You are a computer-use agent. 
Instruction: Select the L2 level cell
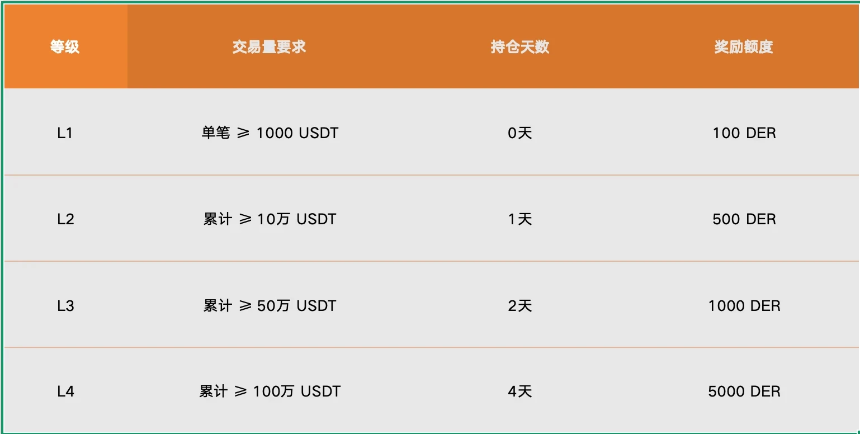coord(65,219)
